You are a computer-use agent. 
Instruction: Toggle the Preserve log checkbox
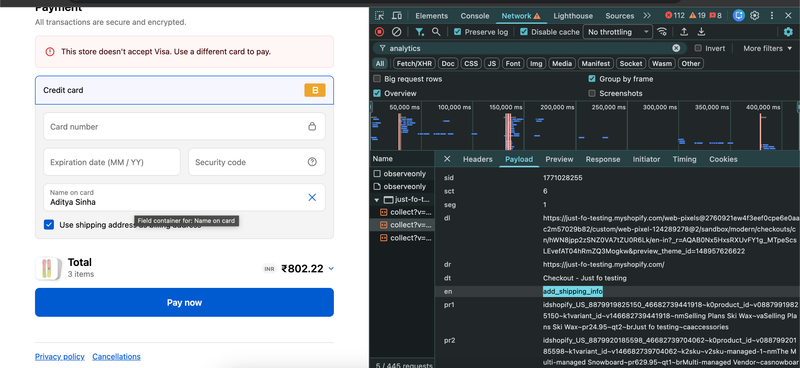point(457,32)
